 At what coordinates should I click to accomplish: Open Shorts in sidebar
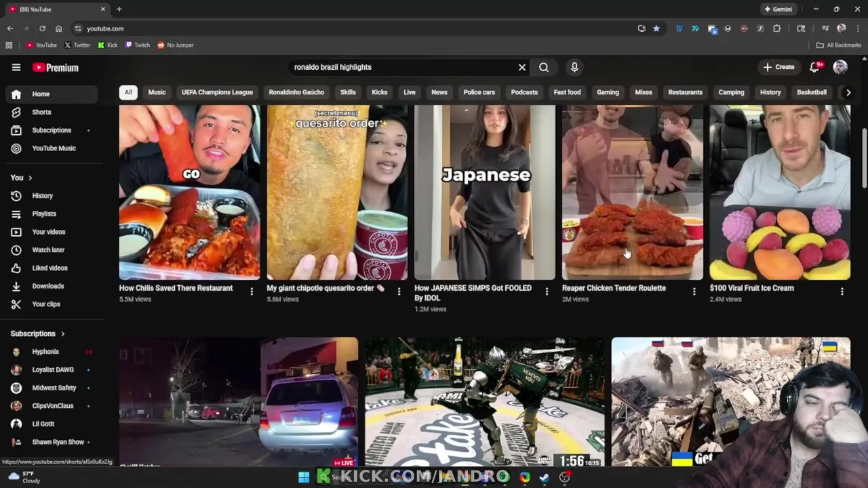tap(52, 112)
